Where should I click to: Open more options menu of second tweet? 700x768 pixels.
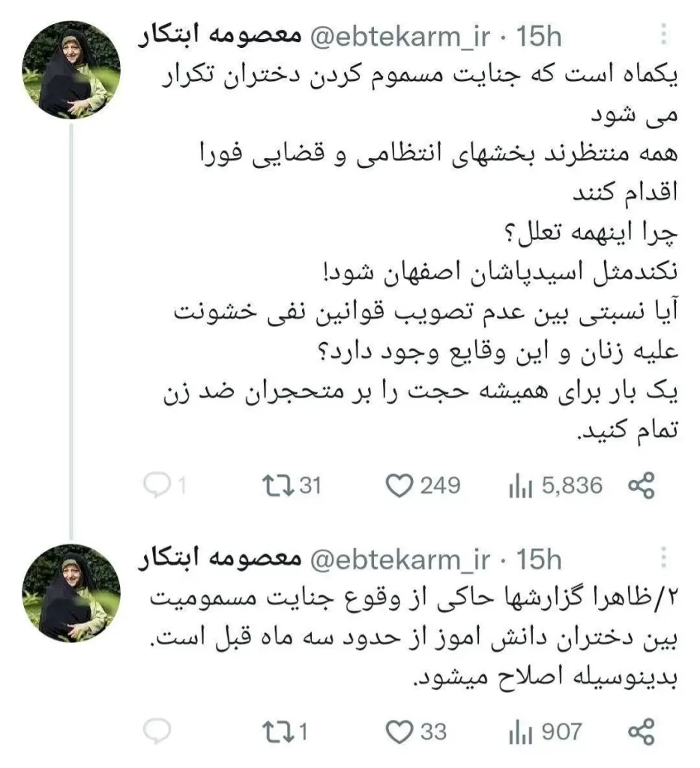pyautogui.click(x=664, y=557)
